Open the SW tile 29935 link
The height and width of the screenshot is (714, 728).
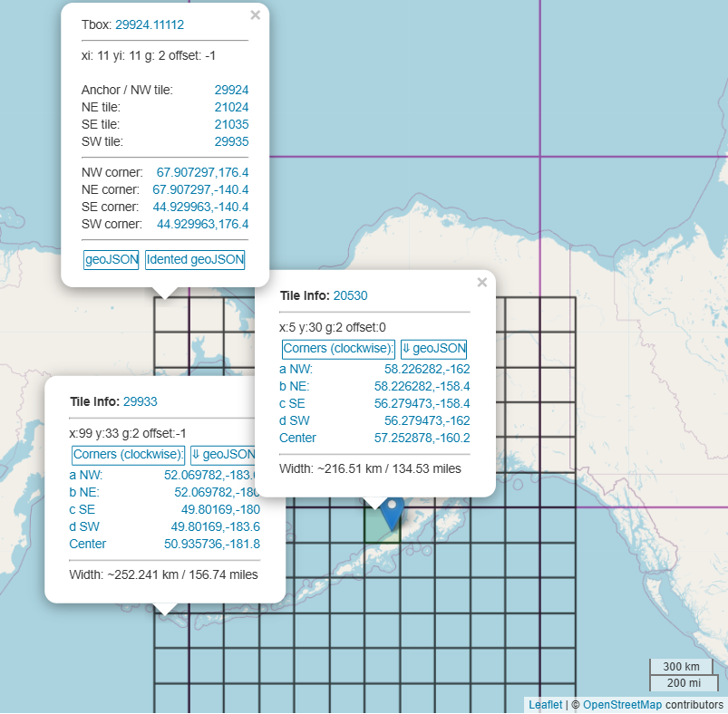(x=231, y=141)
